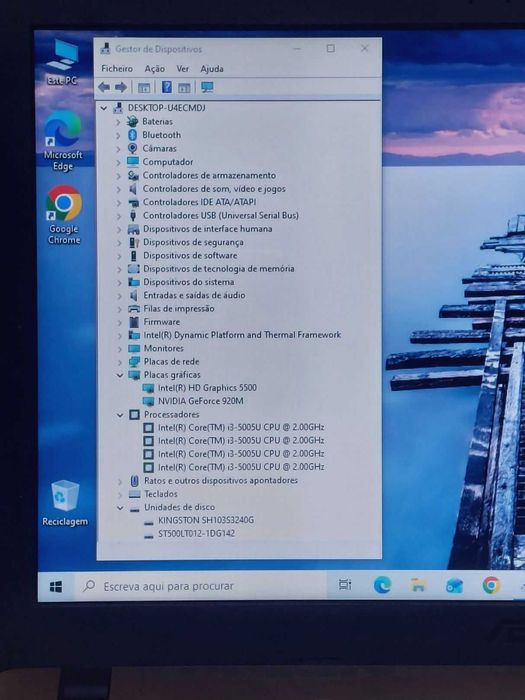Select NVIDIA GeForce 920M device

(200, 401)
